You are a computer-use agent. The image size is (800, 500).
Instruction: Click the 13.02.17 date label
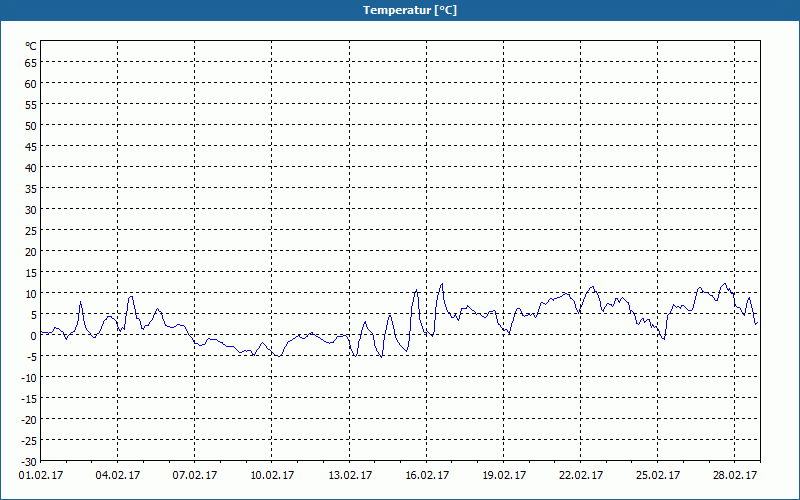coord(349,475)
